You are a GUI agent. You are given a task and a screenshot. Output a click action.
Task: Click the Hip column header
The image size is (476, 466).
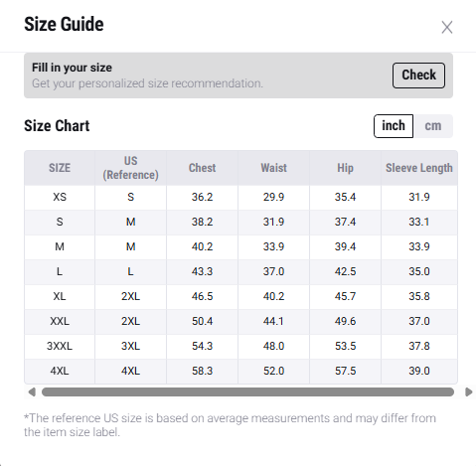[x=345, y=168]
